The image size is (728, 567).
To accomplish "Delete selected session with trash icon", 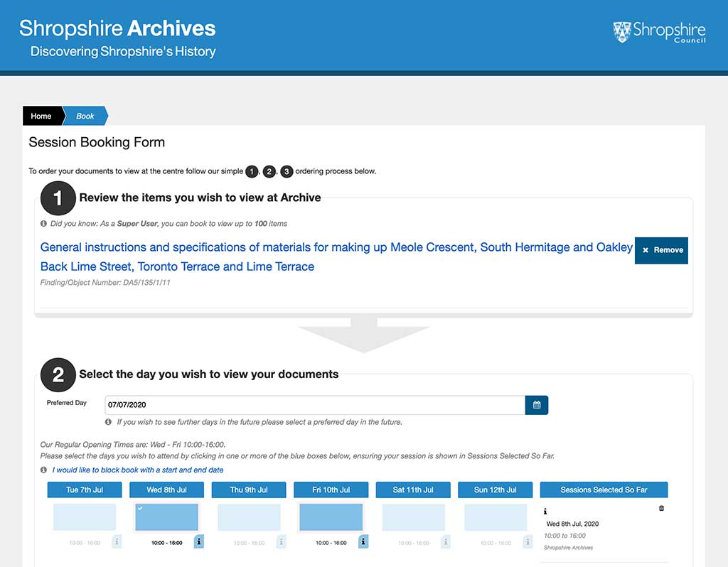I will click(x=661, y=508).
